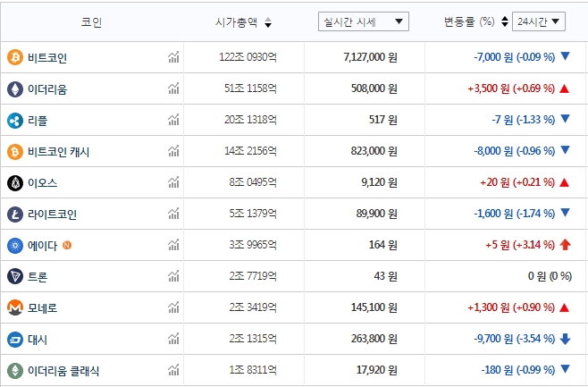Open the 실시간 시세 dropdown

click(363, 21)
